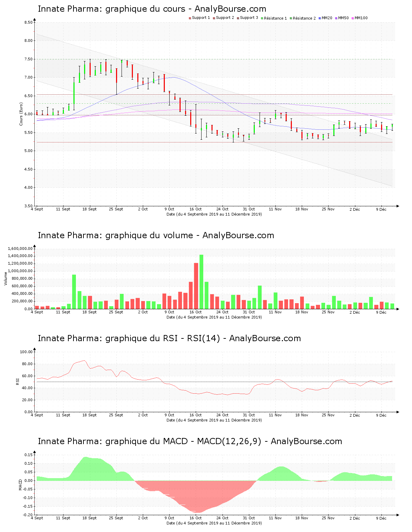
Task: Click the 'Volume' vertical axis title
Action: 5,278
